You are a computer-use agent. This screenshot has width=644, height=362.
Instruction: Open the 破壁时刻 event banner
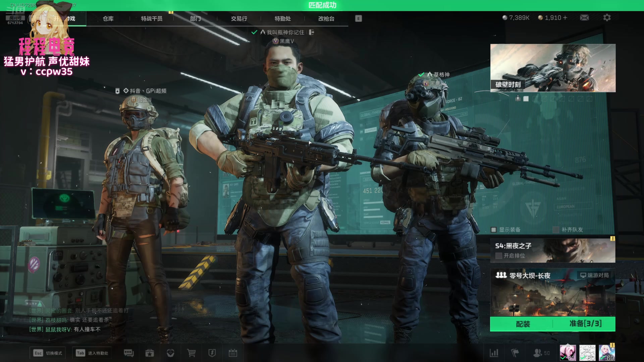pyautogui.click(x=553, y=68)
